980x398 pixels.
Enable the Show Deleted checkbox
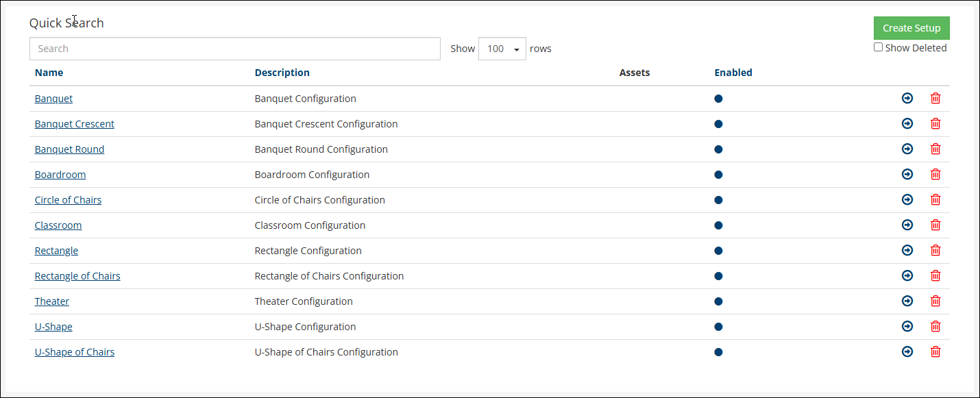(879, 48)
